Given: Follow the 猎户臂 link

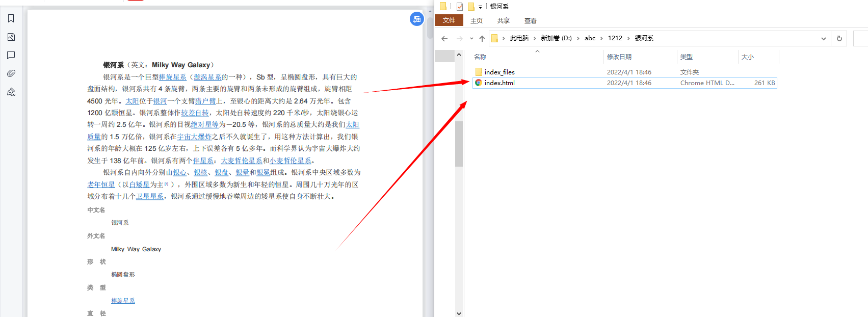Looking at the screenshot, I should point(205,101).
